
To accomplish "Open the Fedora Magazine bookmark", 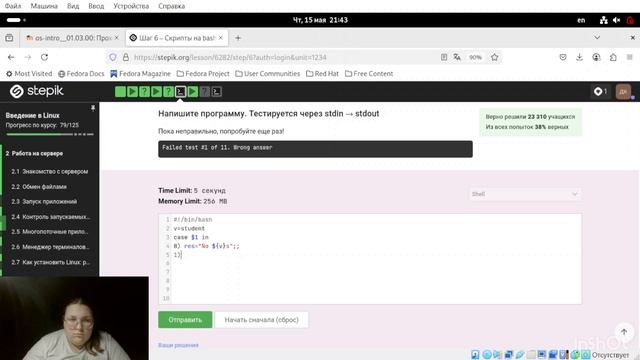I will (x=140, y=73).
